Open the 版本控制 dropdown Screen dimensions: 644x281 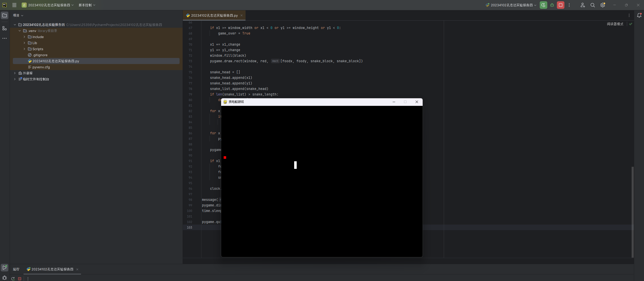[x=87, y=5]
